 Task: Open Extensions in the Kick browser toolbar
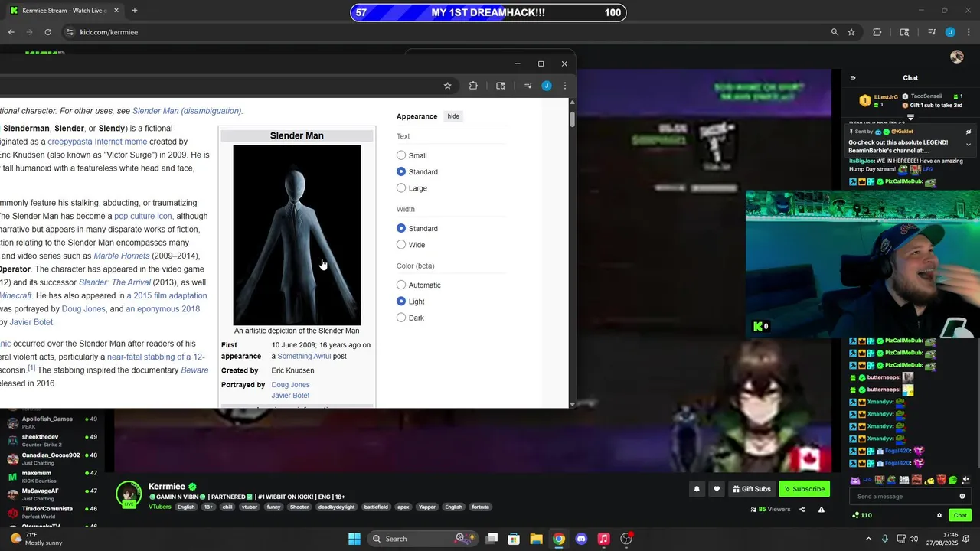tap(877, 32)
